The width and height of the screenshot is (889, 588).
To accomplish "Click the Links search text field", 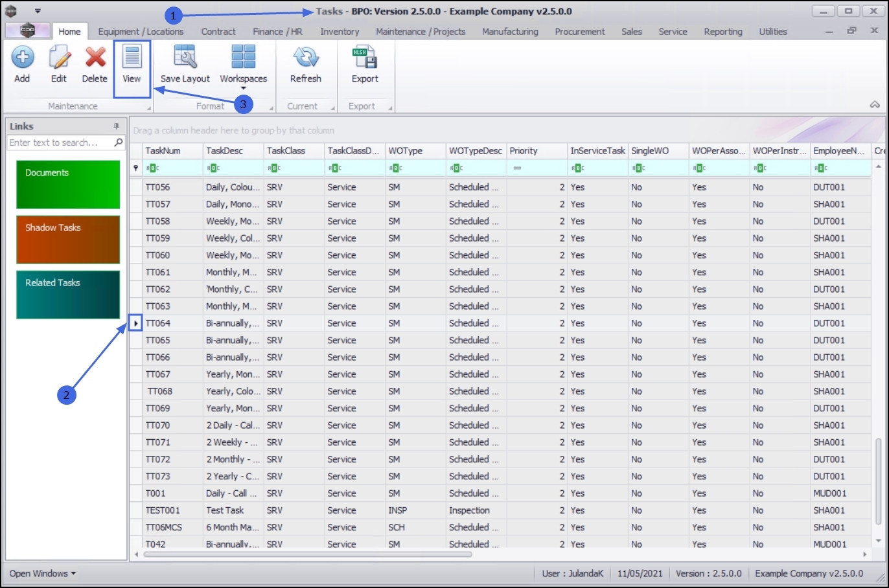I will click(x=58, y=142).
